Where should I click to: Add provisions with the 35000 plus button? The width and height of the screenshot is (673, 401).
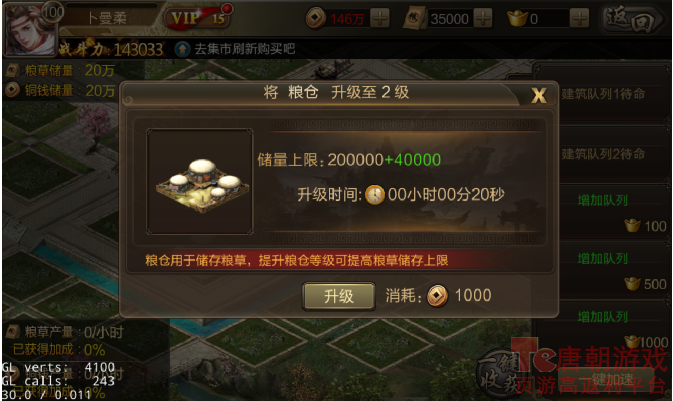pos(483,18)
